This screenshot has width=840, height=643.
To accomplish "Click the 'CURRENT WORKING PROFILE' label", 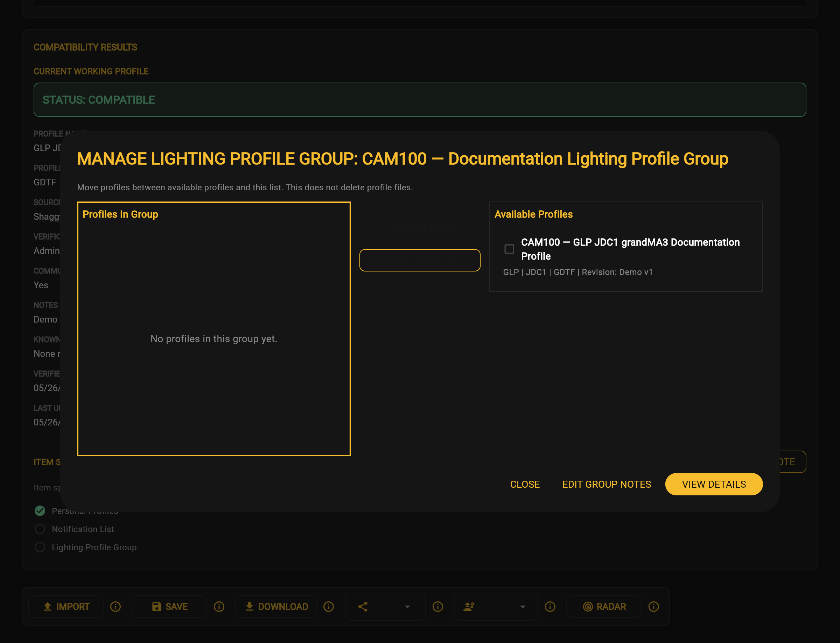I will (91, 71).
